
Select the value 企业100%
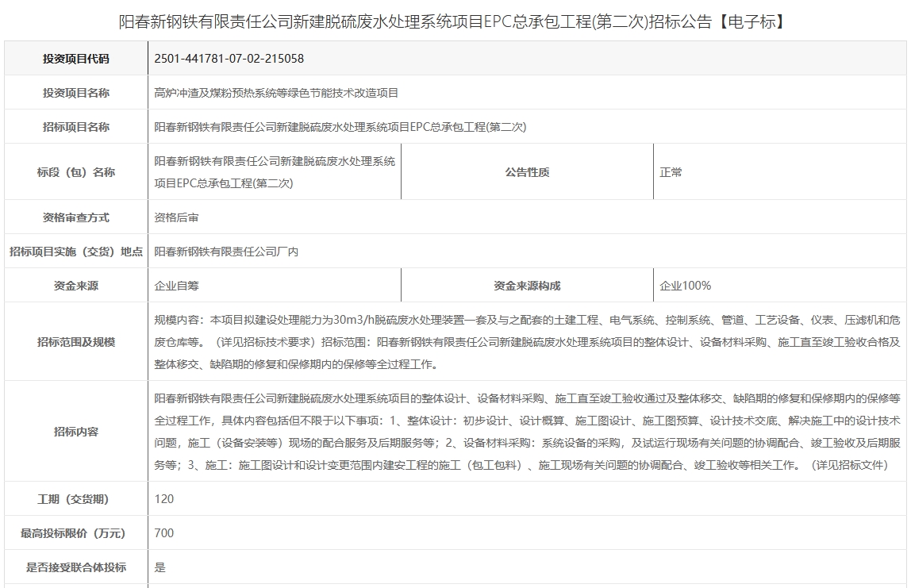[685, 286]
